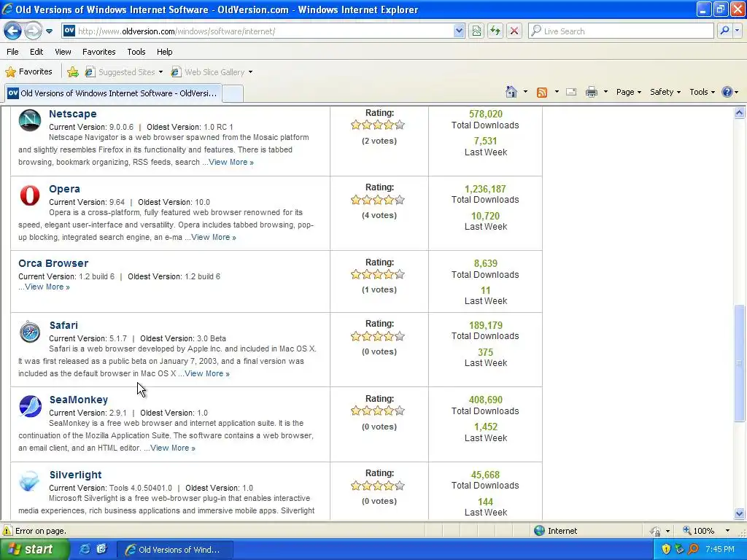Click the Old Versions taskbar button
747x560 pixels.
(175, 550)
